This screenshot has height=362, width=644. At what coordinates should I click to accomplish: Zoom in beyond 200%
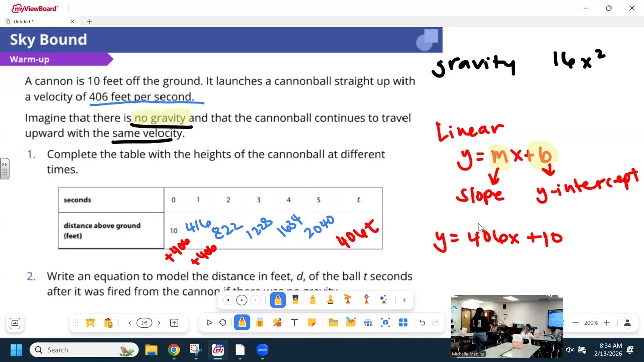tap(607, 323)
